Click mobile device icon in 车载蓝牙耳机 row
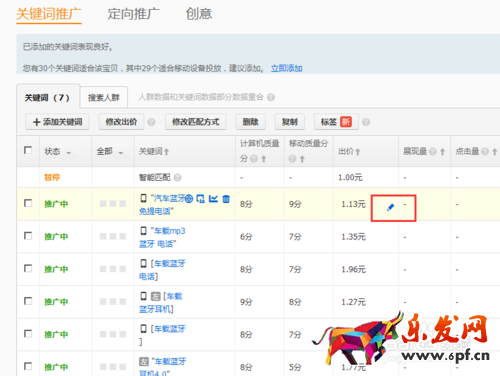The image size is (500, 376). click(x=143, y=296)
